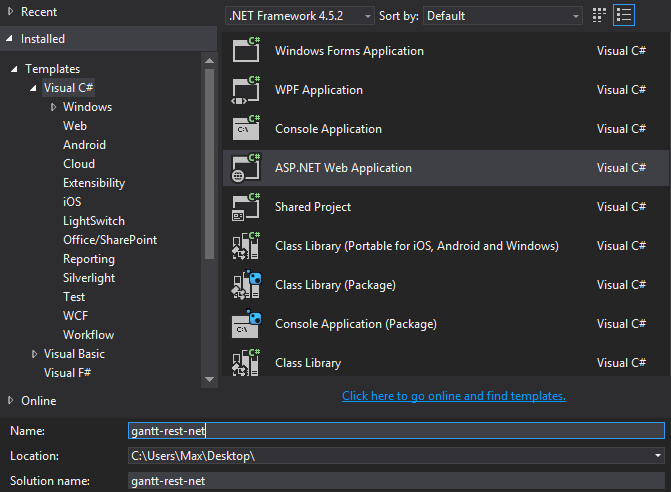Expand the Online section
The image size is (671, 492).
tap(11, 400)
